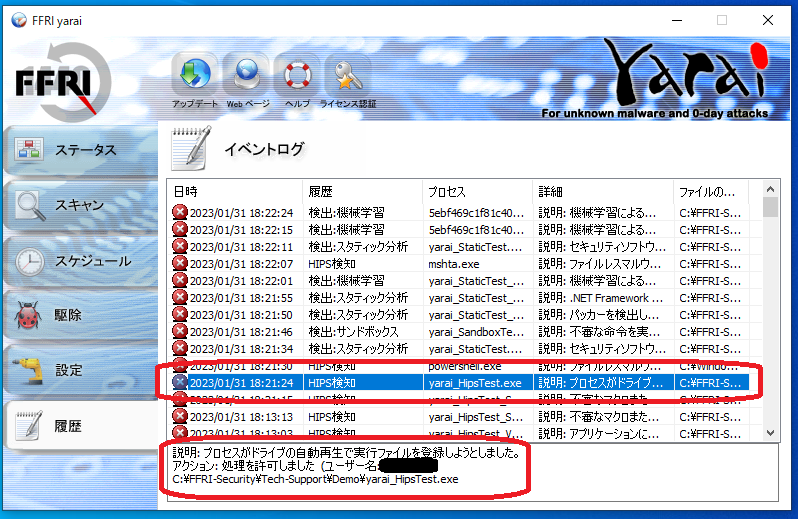The width and height of the screenshot is (798, 519).
Task: Click the red X icon for 18:13:13 event
Action: tap(180, 416)
